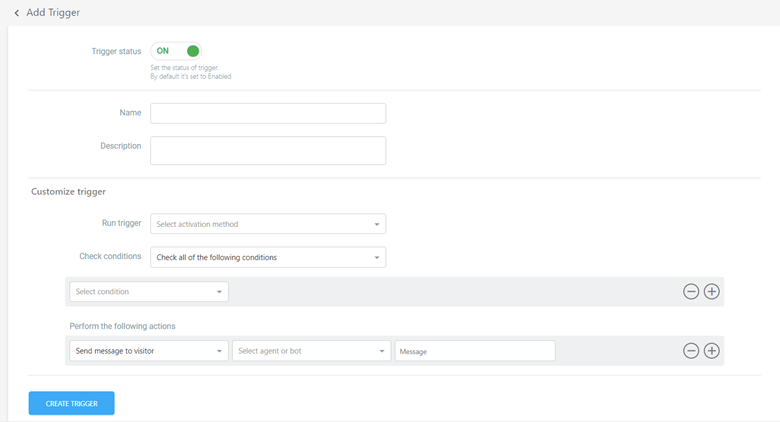Viewport: 780px width, 422px height.
Task: Click the Customize trigger heading
Action: (69, 192)
